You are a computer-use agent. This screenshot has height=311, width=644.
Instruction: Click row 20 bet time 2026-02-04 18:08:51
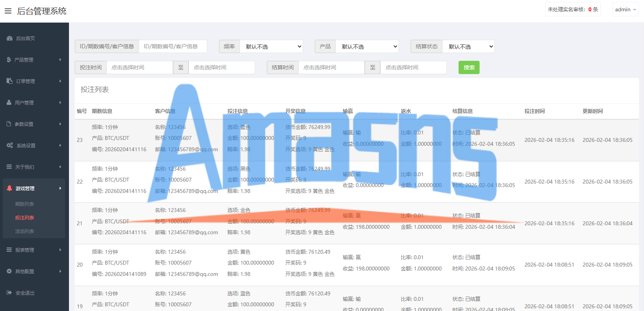(549, 265)
